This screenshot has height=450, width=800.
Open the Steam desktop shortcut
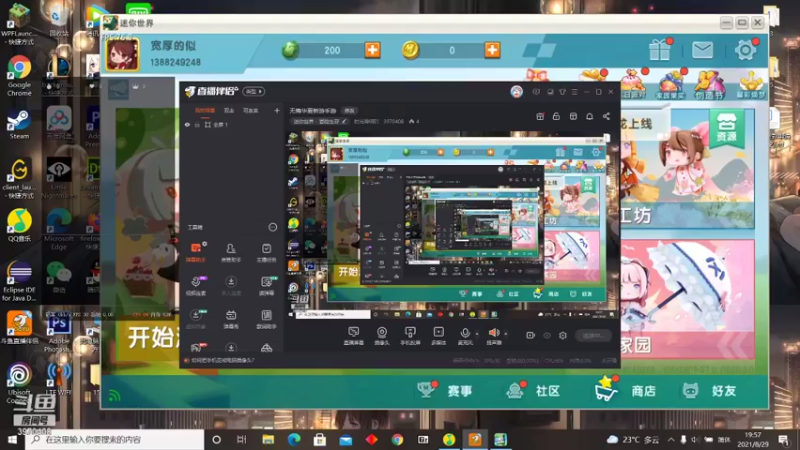tap(19, 124)
